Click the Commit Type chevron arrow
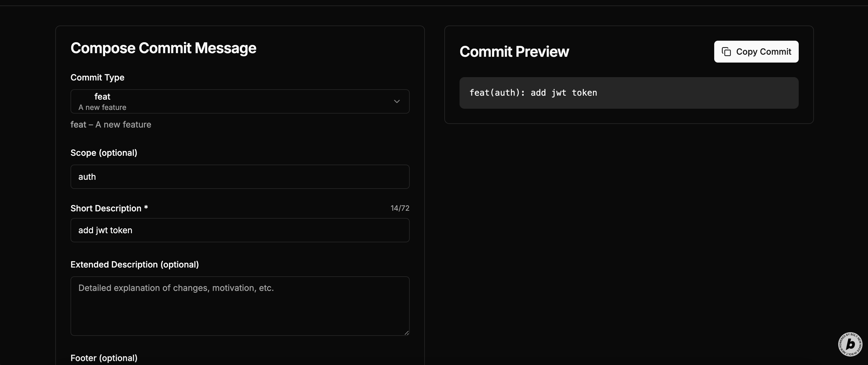Viewport: 868px width, 365px height. tap(397, 101)
